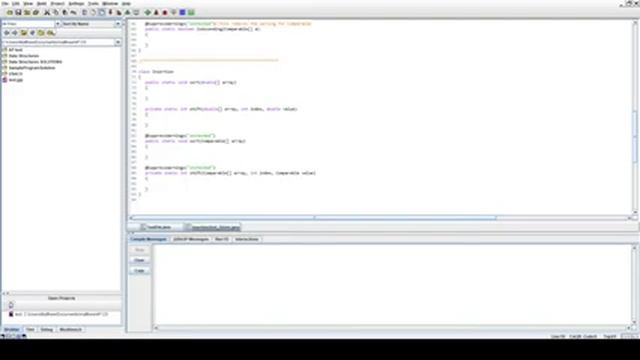Click the Copy toolbar icon
640x360 pixels.
pyautogui.click(x=56, y=13)
